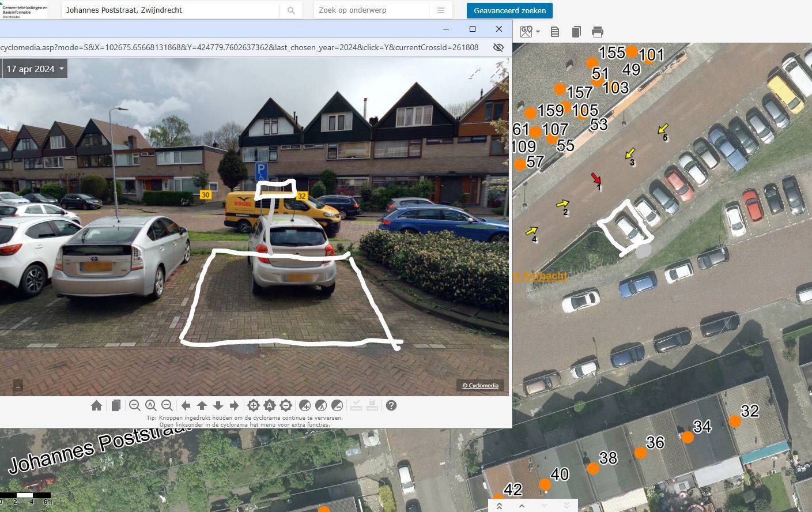
Task: Click the home icon in cyclorama toolbar
Action: 96,405
